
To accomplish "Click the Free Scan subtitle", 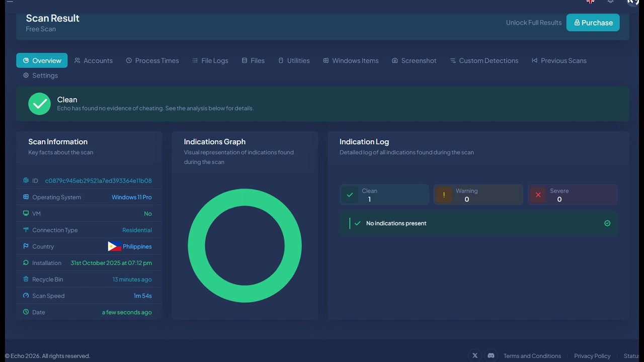I will coord(41,29).
